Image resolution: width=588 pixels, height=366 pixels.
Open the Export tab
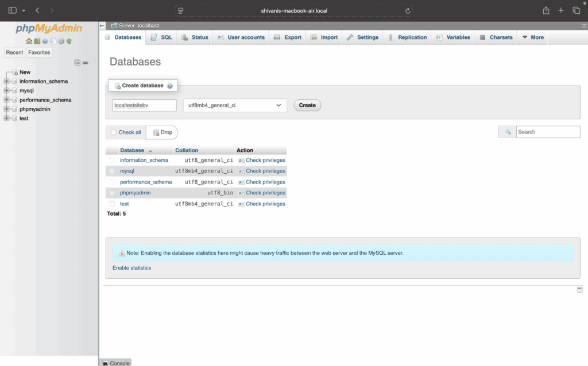tap(288, 37)
